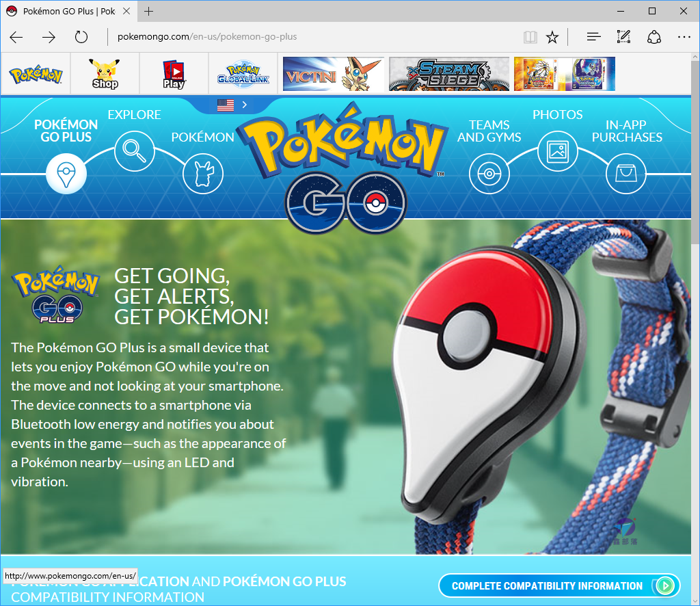Close the Pokémon GO Plus tab
This screenshot has width=700, height=606.
pos(126,11)
